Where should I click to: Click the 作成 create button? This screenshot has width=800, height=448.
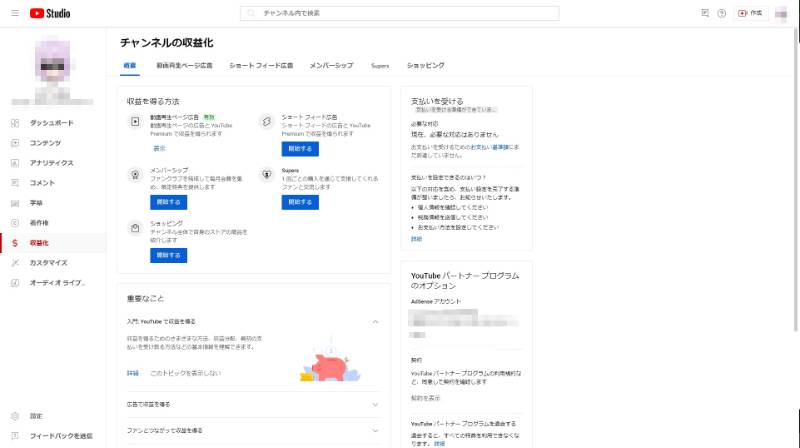(x=751, y=13)
